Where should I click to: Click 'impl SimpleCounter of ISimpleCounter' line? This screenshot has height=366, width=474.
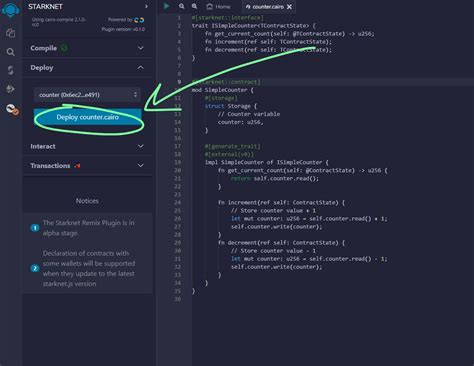[x=266, y=162]
